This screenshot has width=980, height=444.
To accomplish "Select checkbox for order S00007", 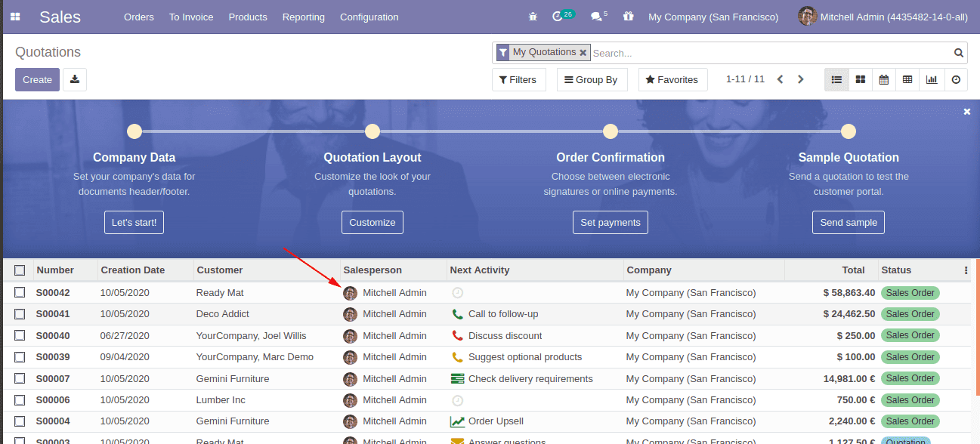I will point(20,378).
